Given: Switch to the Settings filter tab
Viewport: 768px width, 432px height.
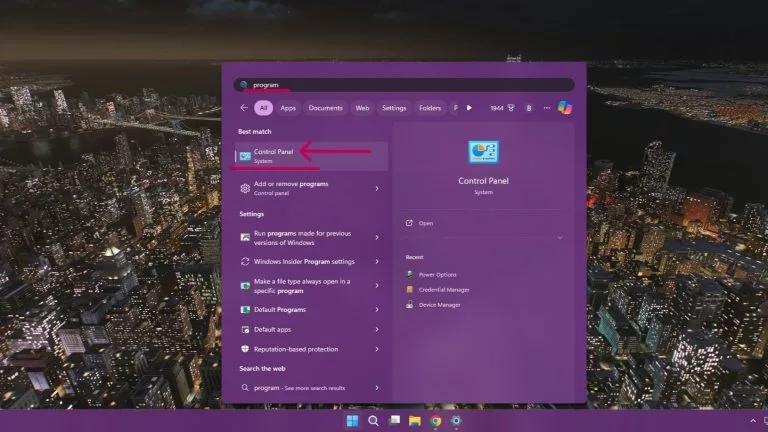Looking at the screenshot, I should click(394, 108).
